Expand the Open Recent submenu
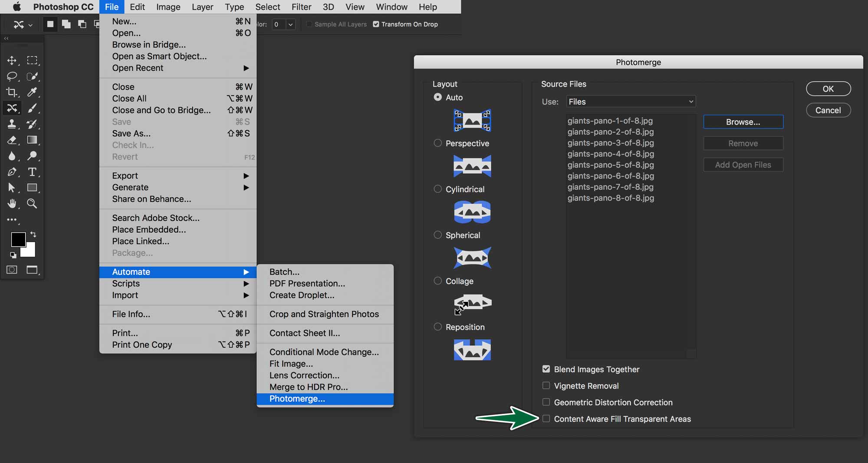The image size is (868, 463). 178,68
